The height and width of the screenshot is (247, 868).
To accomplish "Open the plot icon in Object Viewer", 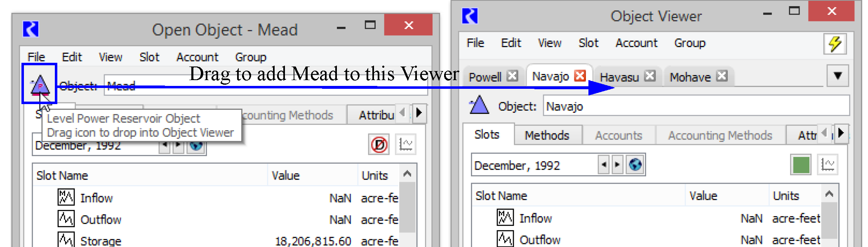I will [827, 165].
